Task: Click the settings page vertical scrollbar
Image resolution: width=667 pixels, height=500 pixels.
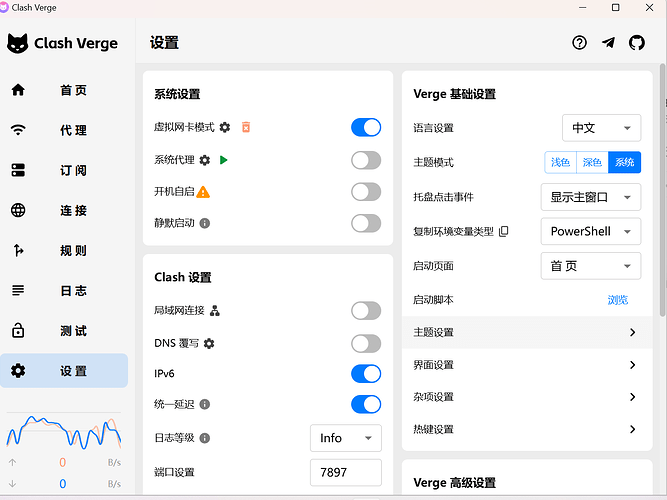Action: pos(662,189)
